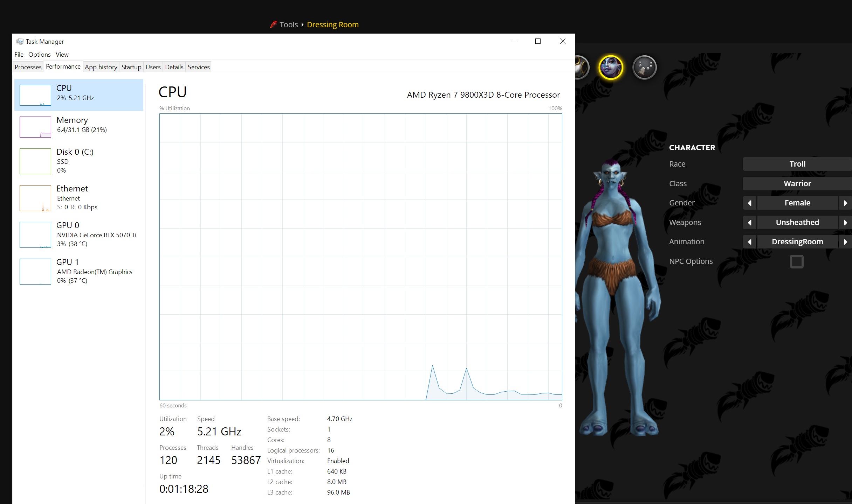The width and height of the screenshot is (852, 504).
Task: Open the Race dropdown showing Troll
Action: coord(797,164)
